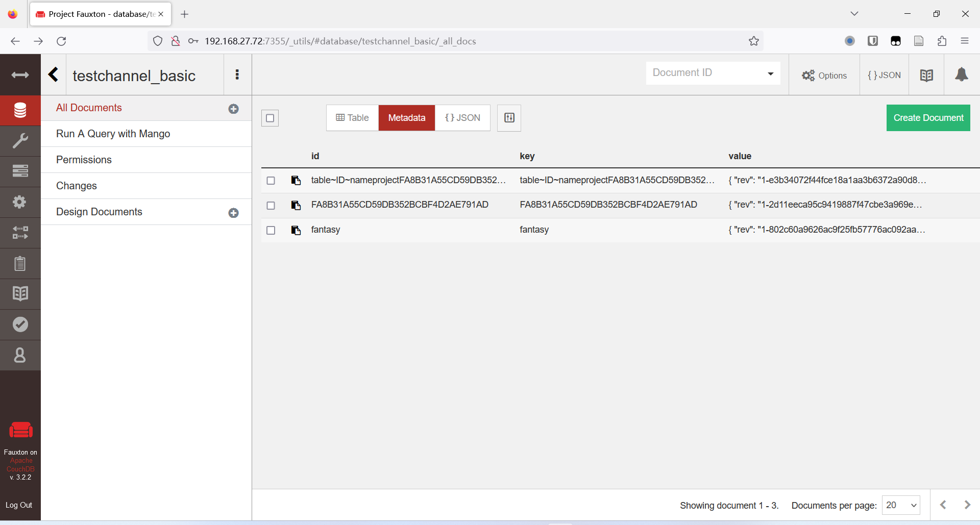
Task: Change documents per page dropdown showing 20
Action: [901, 505]
